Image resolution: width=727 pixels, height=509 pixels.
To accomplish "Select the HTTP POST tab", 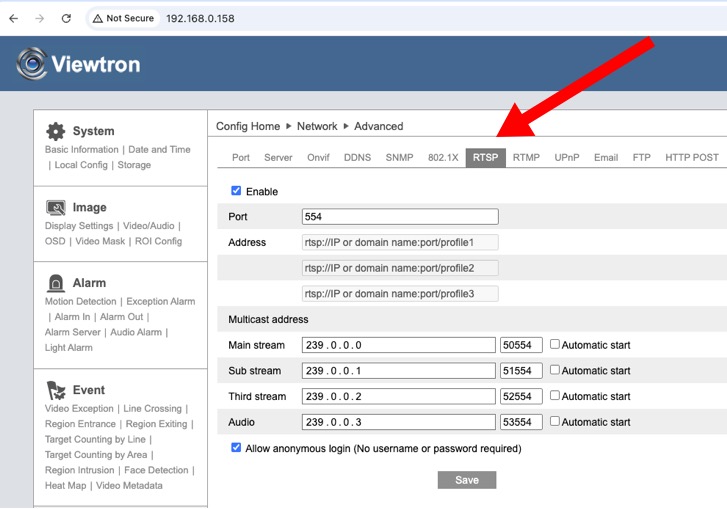I will point(691,158).
